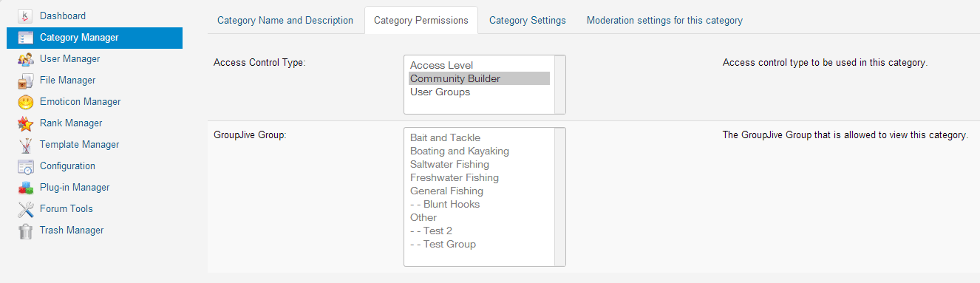Open File Manager icon

26,80
